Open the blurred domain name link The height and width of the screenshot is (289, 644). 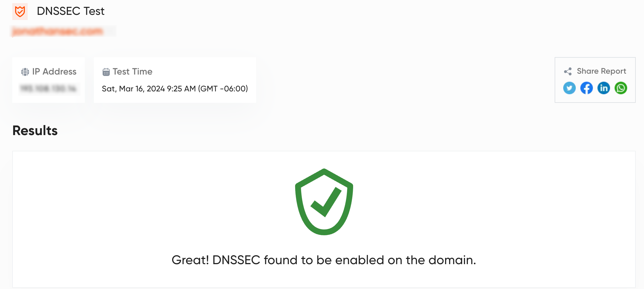pos(57,31)
